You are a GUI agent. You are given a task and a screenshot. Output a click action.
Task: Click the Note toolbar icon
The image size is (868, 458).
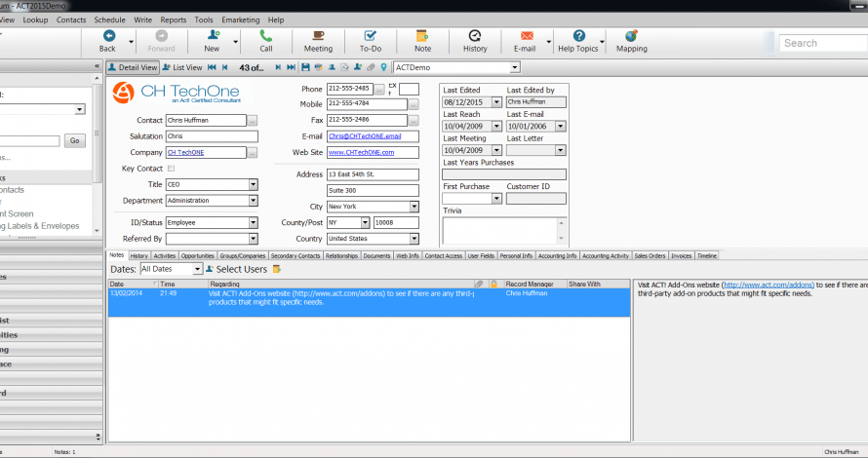tap(422, 36)
